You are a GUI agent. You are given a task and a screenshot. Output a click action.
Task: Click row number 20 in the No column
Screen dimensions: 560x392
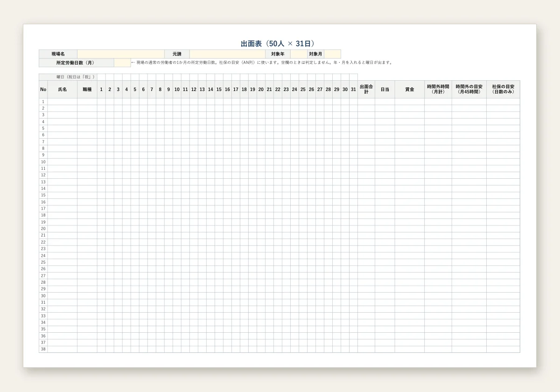coord(43,229)
